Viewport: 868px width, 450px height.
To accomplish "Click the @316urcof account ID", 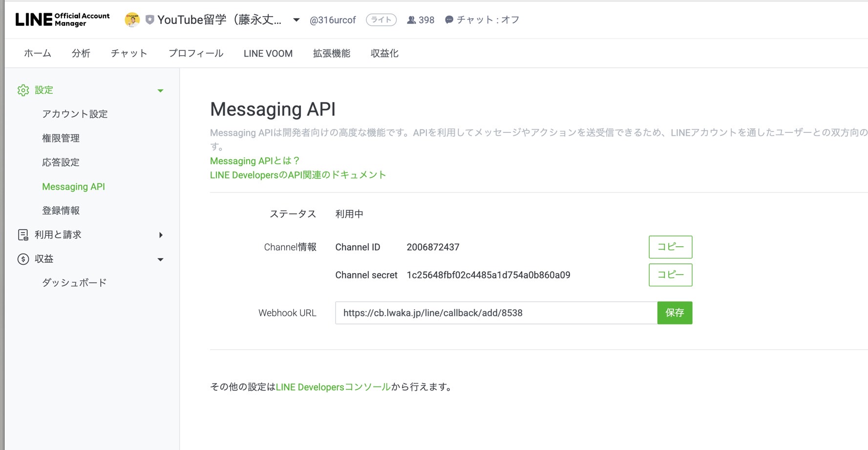I will click(x=333, y=20).
